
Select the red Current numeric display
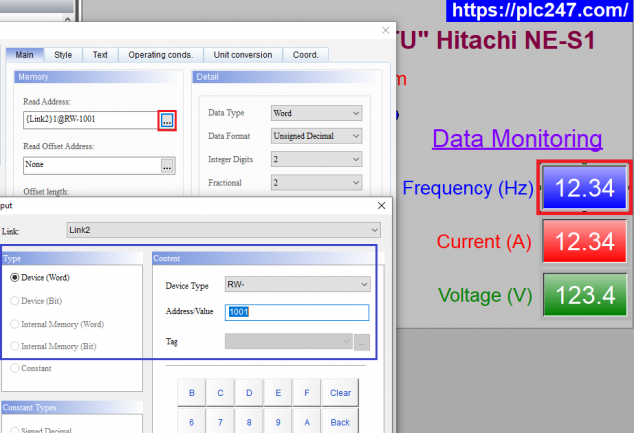(585, 241)
